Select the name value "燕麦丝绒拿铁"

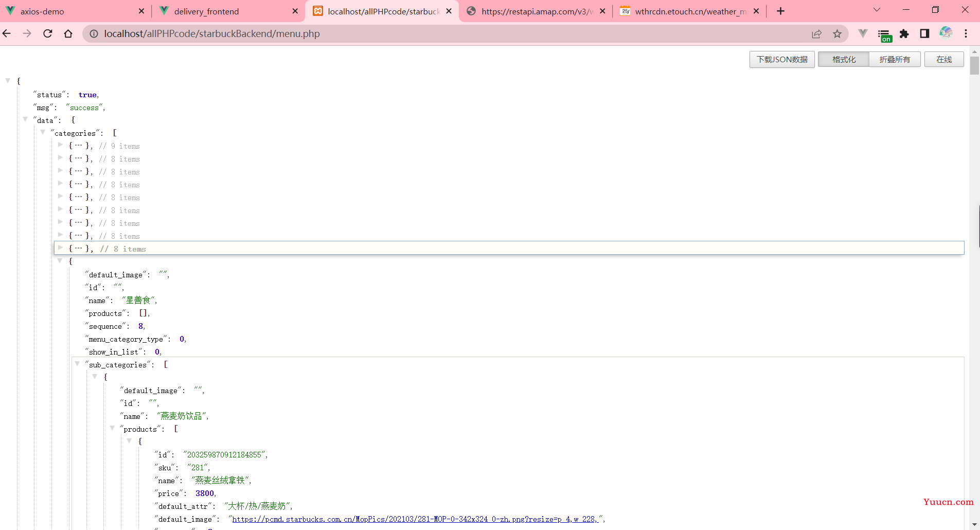click(x=220, y=480)
